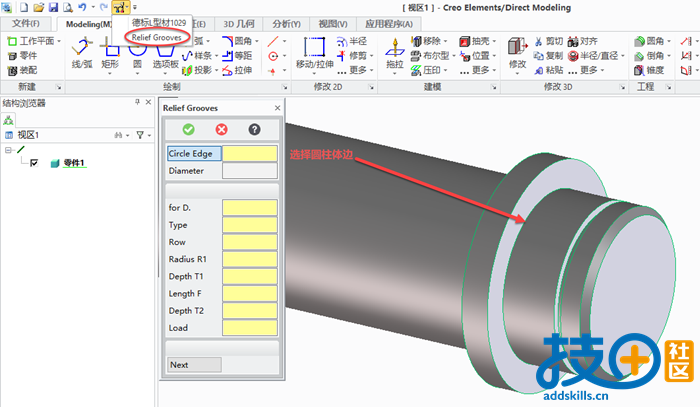Choose 德标L型材1029 from the dropdown menu

pyautogui.click(x=159, y=22)
